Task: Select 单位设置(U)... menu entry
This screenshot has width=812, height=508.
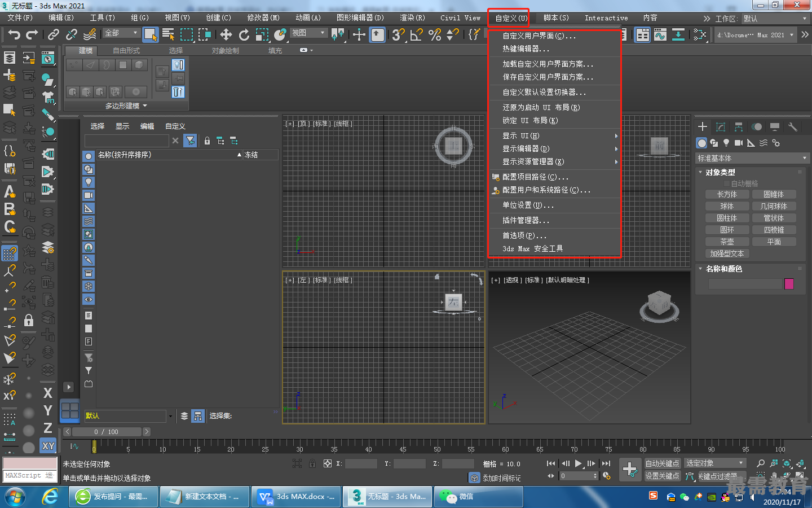Action: [528, 205]
